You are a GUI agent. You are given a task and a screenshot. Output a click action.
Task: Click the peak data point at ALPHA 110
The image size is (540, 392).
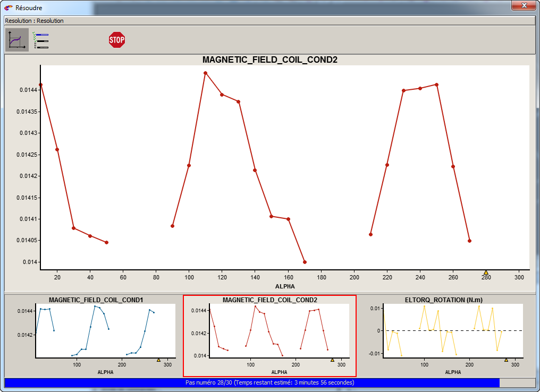tap(205, 73)
